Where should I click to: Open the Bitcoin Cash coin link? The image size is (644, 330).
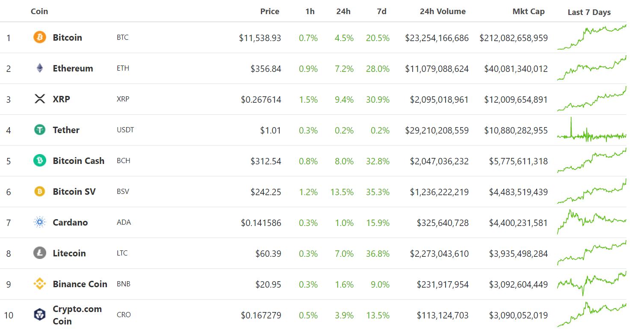click(x=78, y=161)
